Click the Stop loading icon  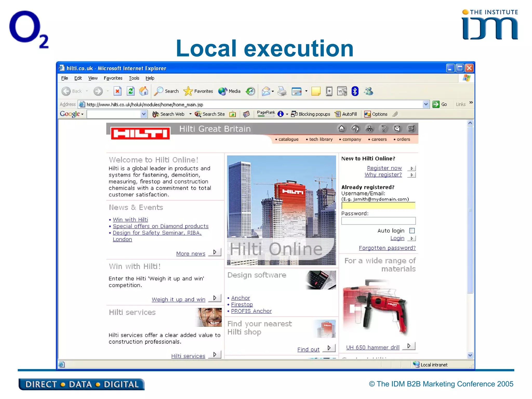117,91
